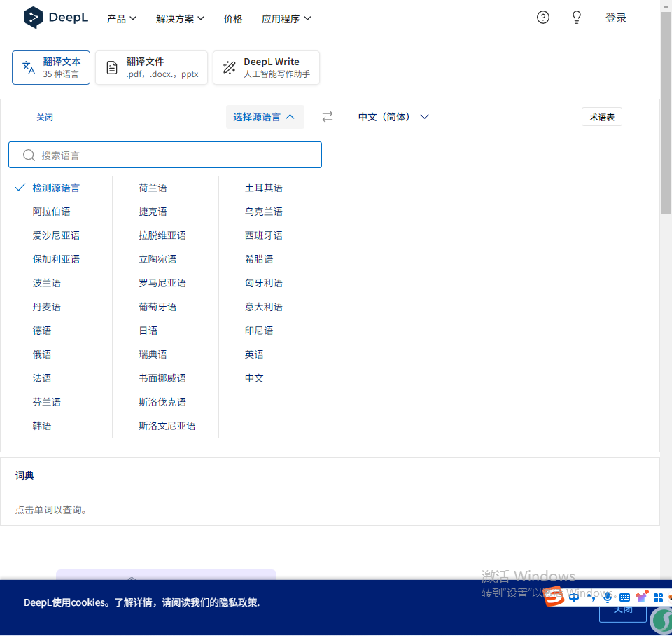The width and height of the screenshot is (672, 636).
Task: Open the 价格 page
Action: point(233,18)
